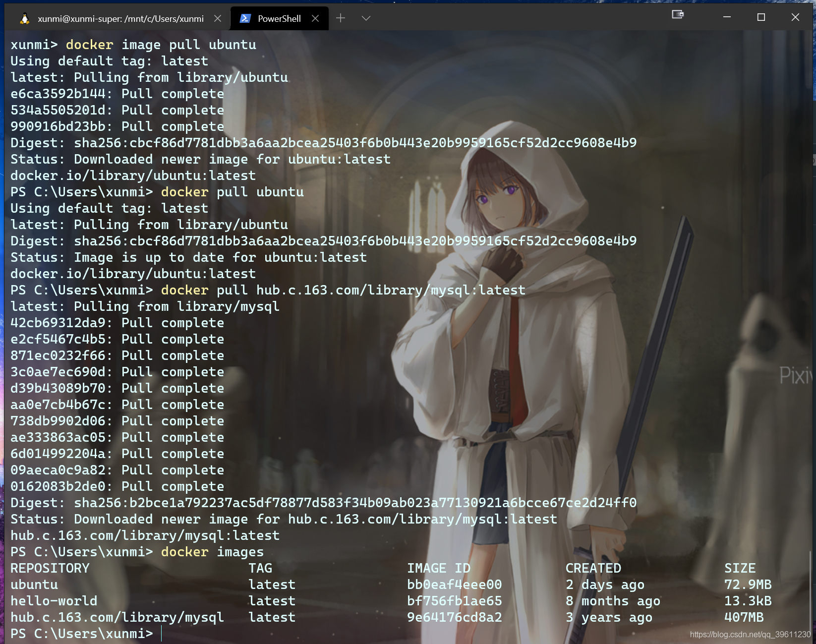Close the PowerShell tab
Image resolution: width=816 pixels, height=644 pixels.
(x=315, y=18)
